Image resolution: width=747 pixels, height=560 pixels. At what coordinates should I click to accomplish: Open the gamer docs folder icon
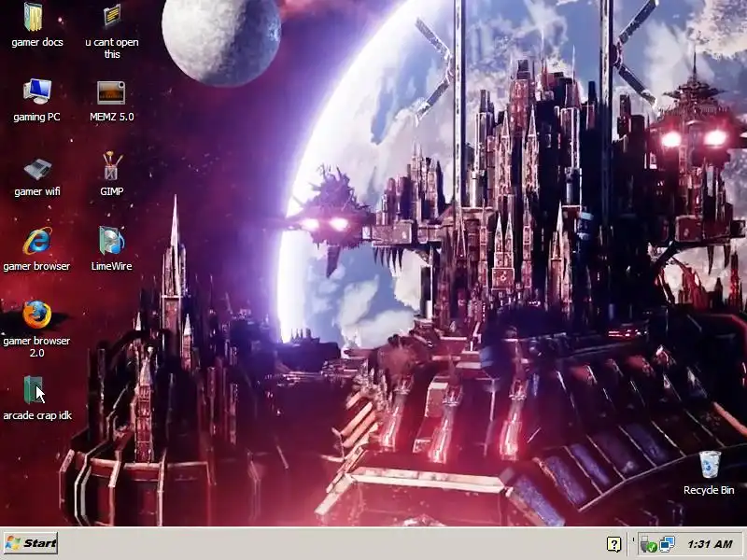34,17
